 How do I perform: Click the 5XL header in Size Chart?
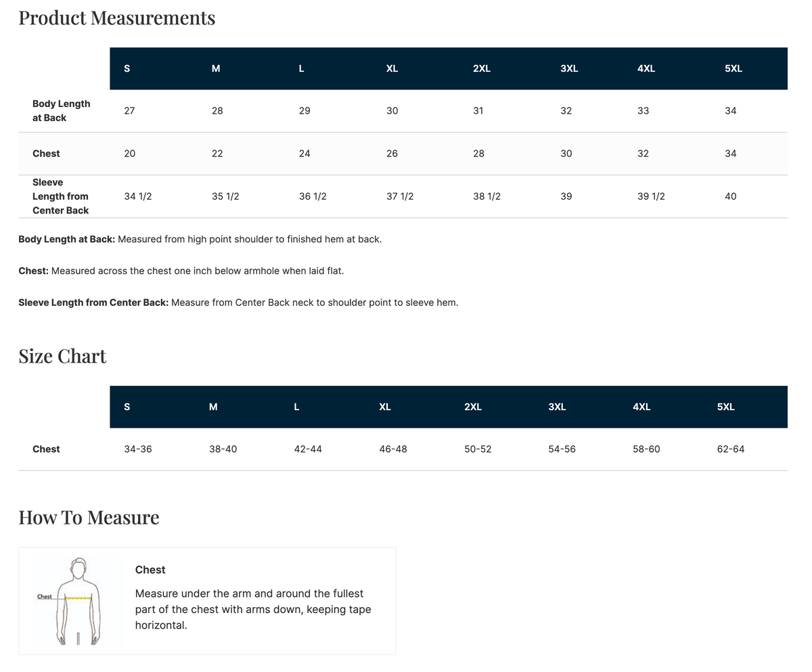(725, 407)
